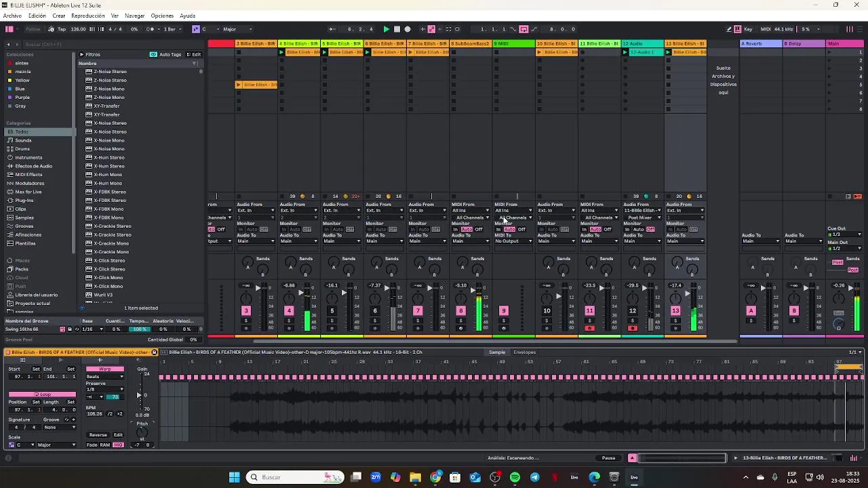Click the clip Gain slider
This screenshot has height=488, width=868.
[140, 395]
